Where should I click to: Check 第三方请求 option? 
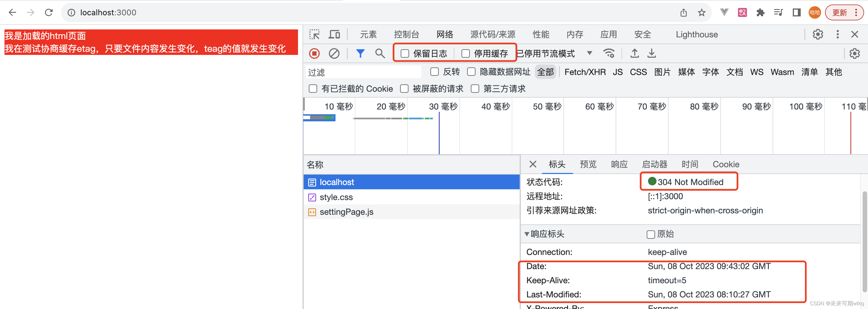[475, 89]
